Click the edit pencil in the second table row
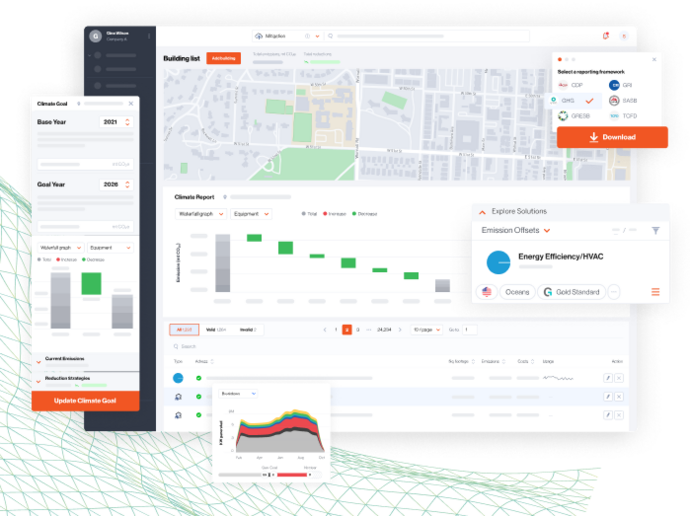This screenshot has height=516, width=690. tap(608, 397)
